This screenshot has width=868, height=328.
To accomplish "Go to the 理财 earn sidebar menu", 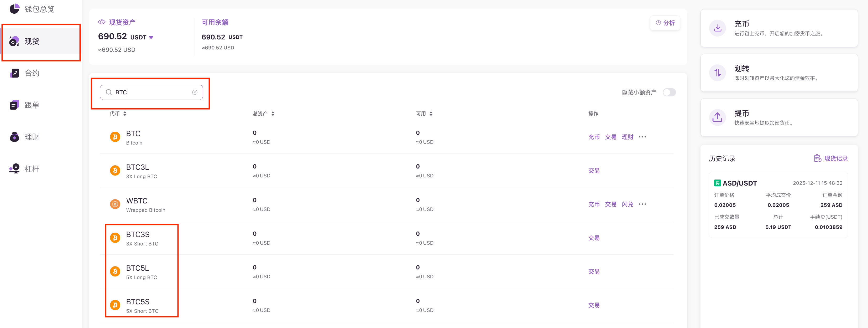I will tap(32, 137).
